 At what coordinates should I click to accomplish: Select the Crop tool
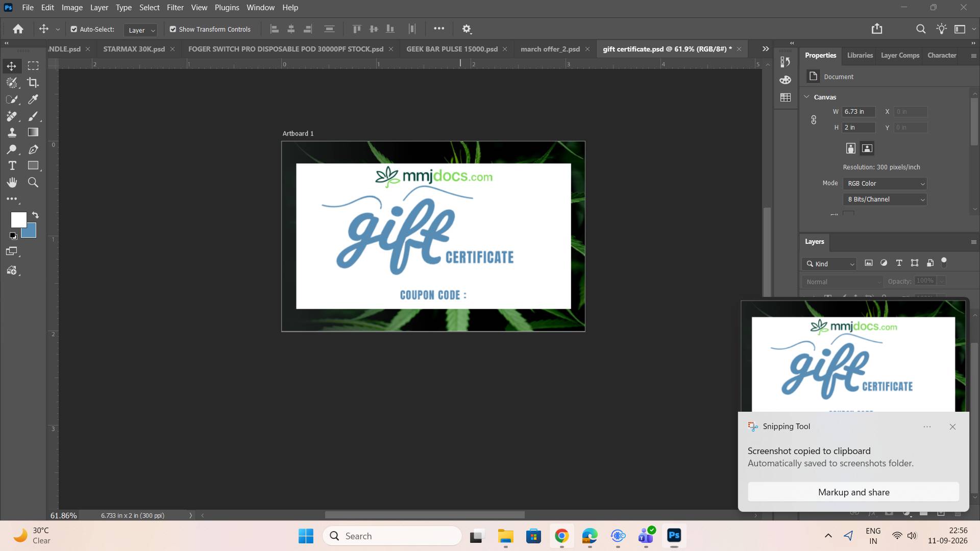[33, 83]
